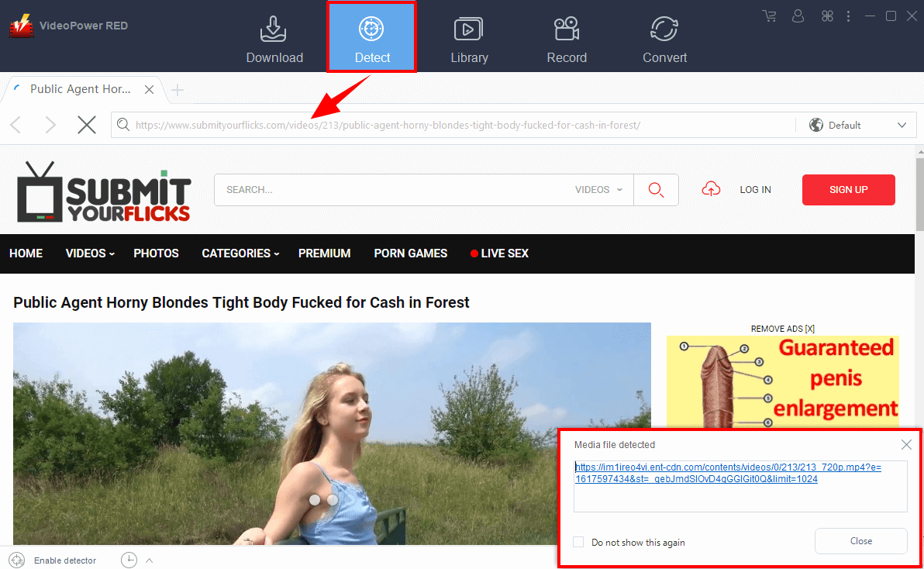Click the LOG IN link
Screen dimensions: 924x569
[755, 190]
